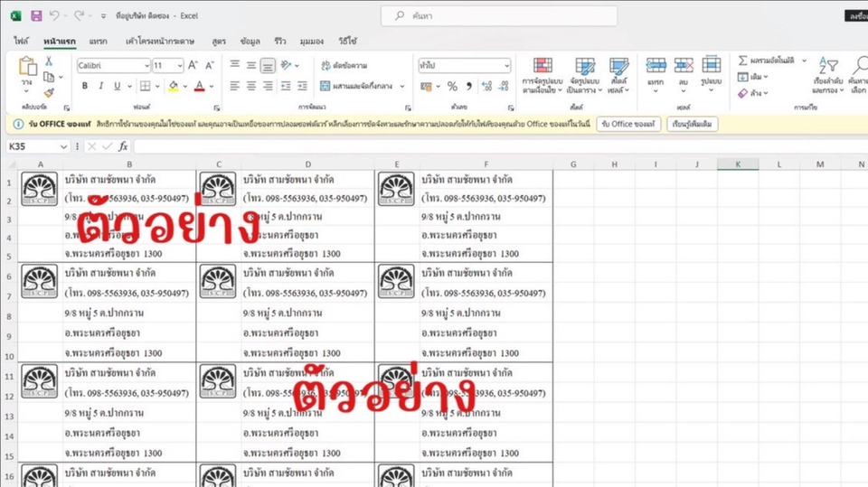The width and height of the screenshot is (868, 487).
Task: Open the Name Box K35 dropdown arrow
Action: coord(63,146)
